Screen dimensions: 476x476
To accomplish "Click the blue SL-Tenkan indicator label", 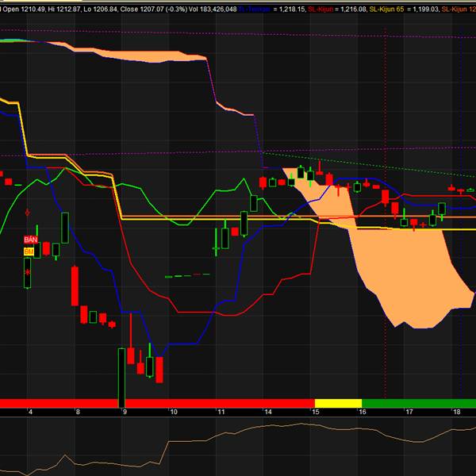I will pyautogui.click(x=255, y=10).
